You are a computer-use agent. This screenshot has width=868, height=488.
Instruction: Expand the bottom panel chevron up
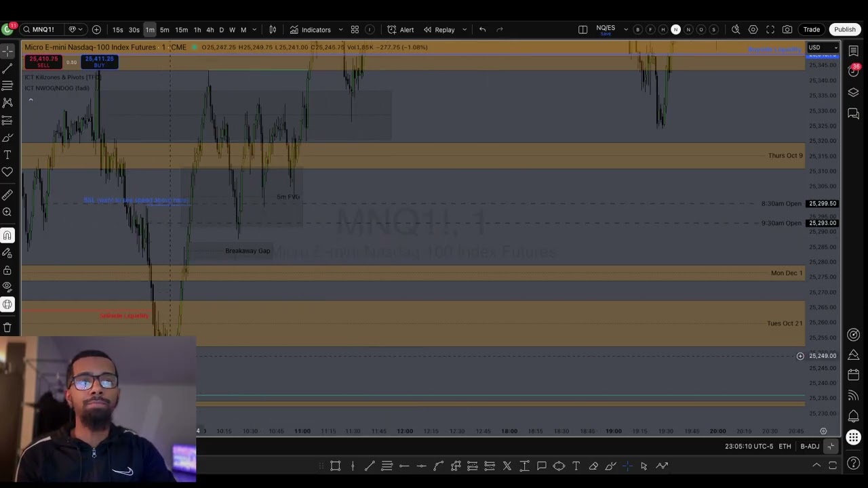click(816, 466)
